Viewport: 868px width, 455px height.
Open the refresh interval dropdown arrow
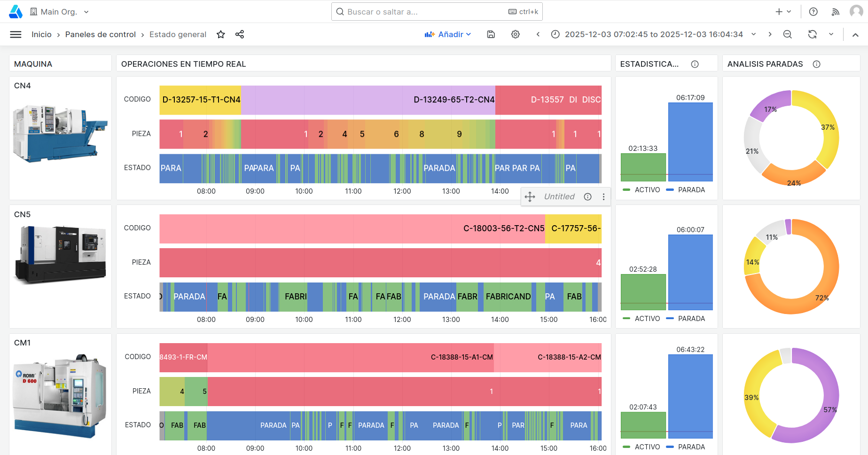point(831,34)
